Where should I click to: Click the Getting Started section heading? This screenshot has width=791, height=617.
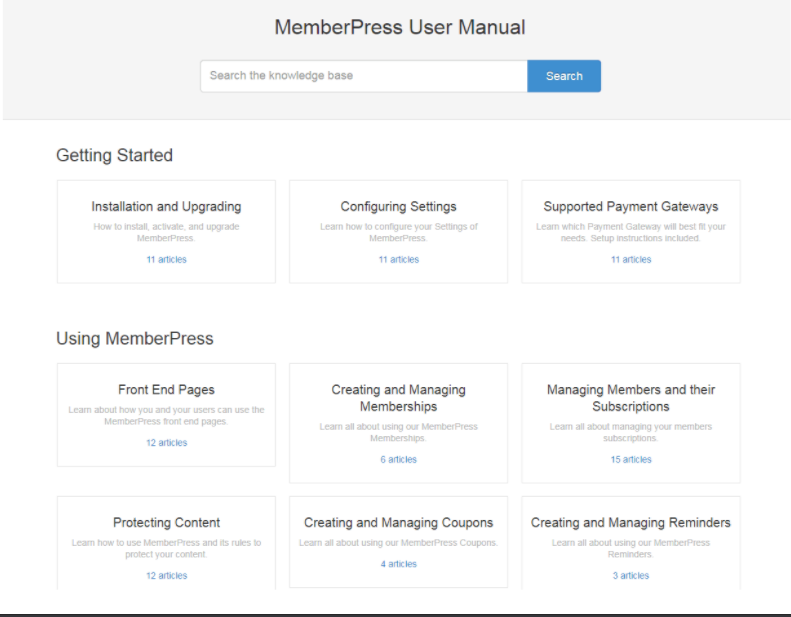point(115,155)
